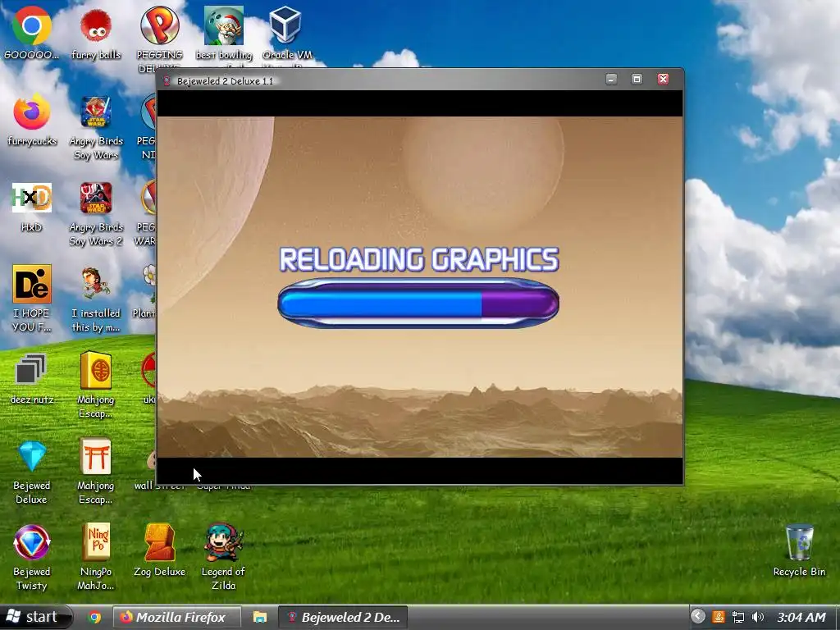
Task: Open the volume speaker tray icon
Action: tap(758, 617)
